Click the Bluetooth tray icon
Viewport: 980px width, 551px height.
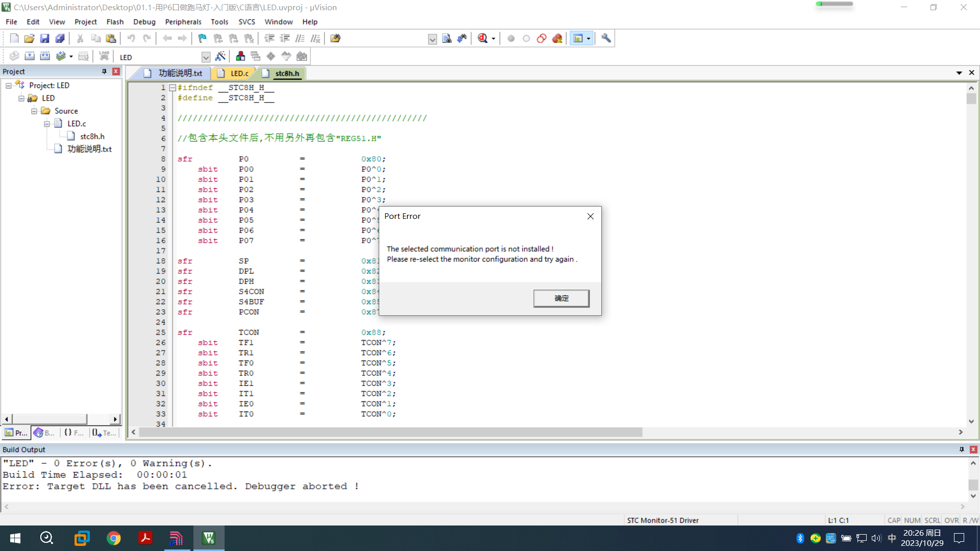pyautogui.click(x=800, y=538)
